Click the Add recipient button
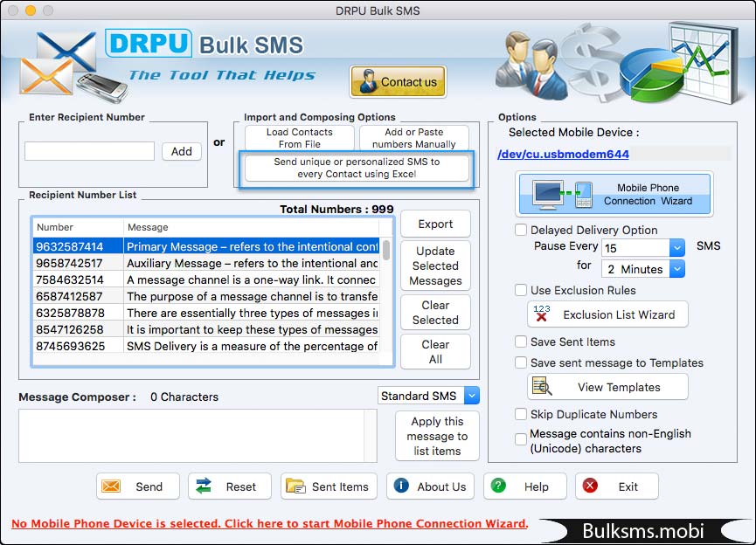Viewport: 756px width, 545px height. (181, 151)
